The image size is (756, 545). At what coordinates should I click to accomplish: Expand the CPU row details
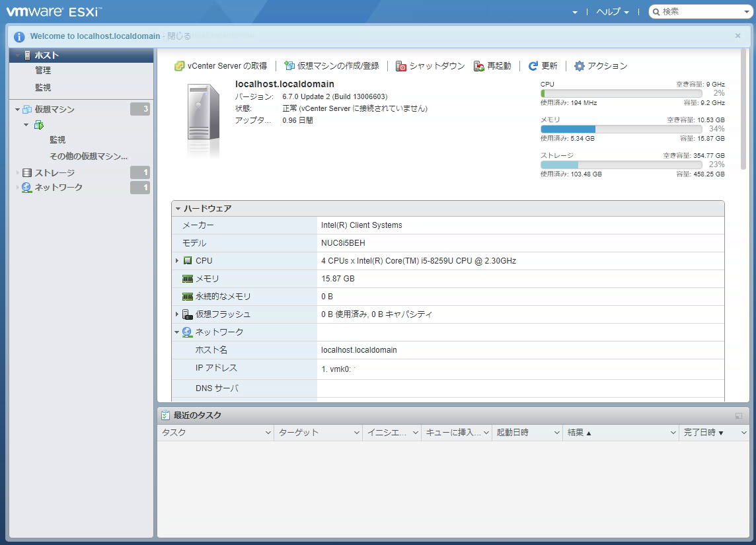(x=177, y=261)
